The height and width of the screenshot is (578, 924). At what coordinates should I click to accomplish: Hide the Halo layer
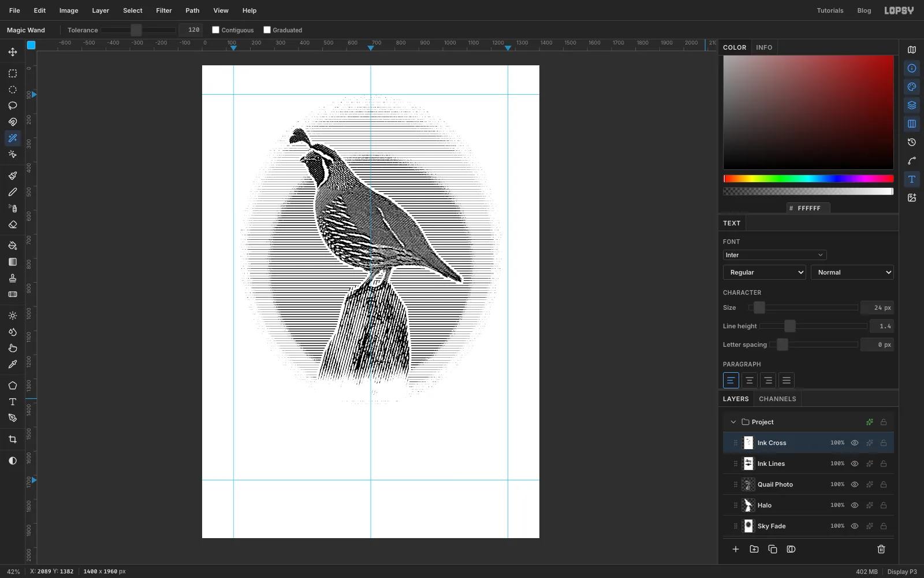tap(855, 505)
